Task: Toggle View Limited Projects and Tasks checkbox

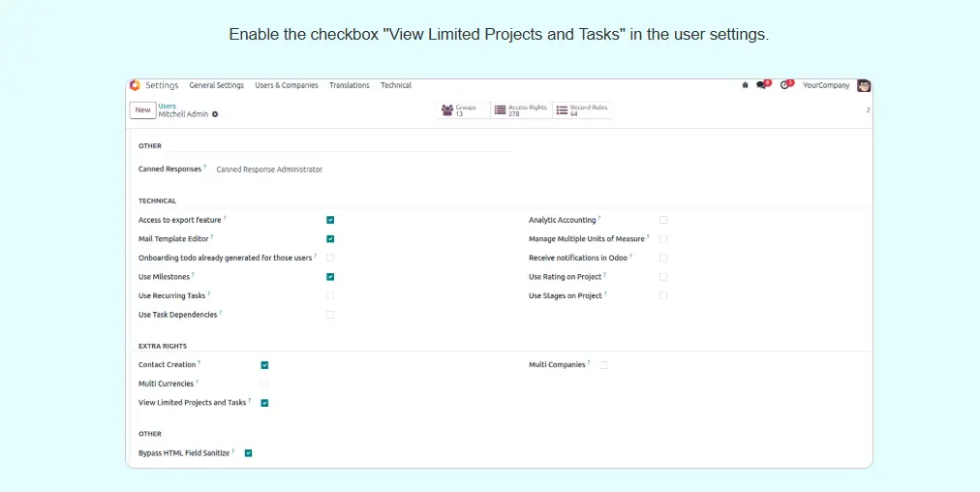Action: [264, 403]
